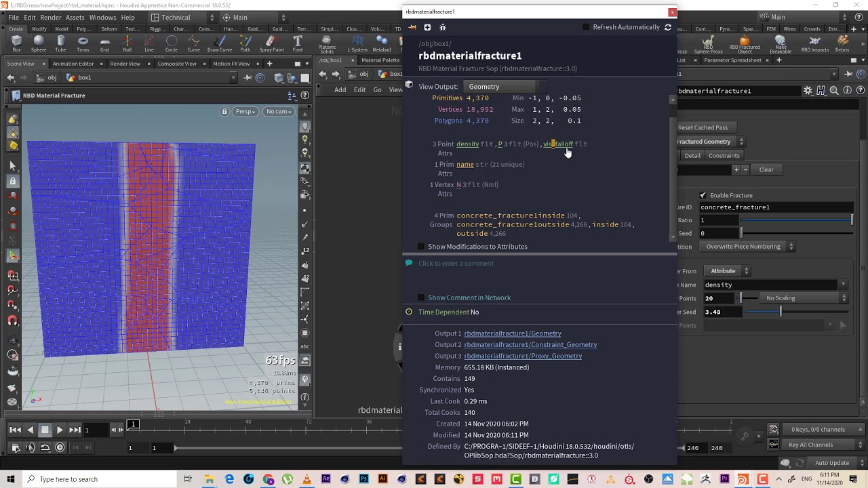Adjust the Ratio slider
868x488 pixels.
[x=796, y=220]
